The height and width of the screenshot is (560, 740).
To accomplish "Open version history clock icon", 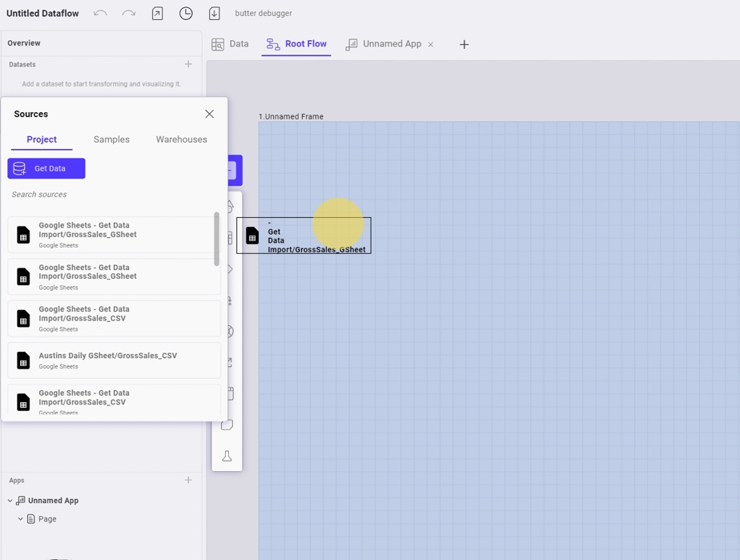I will click(x=186, y=14).
